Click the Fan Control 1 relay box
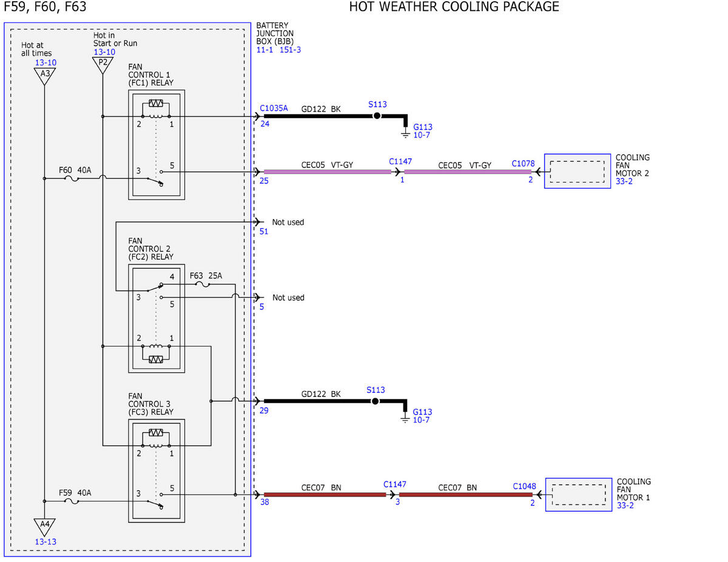The height and width of the screenshot is (562, 728). coord(157,145)
